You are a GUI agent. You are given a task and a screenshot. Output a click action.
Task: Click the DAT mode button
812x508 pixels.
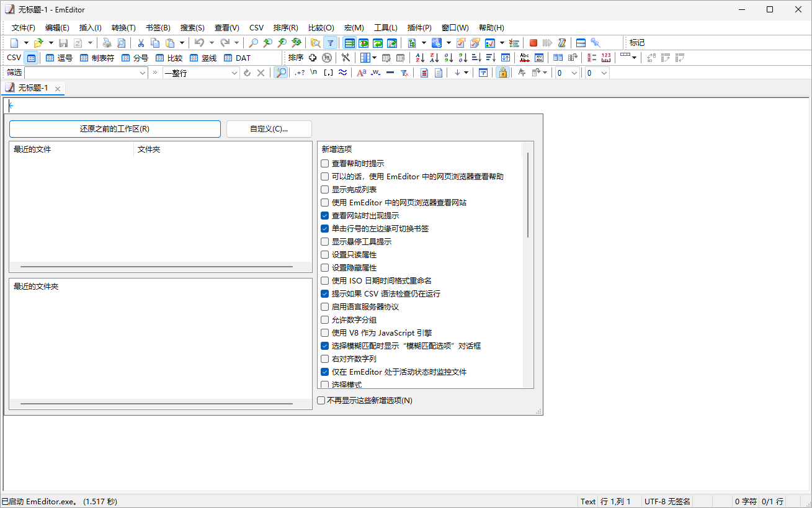[237, 58]
